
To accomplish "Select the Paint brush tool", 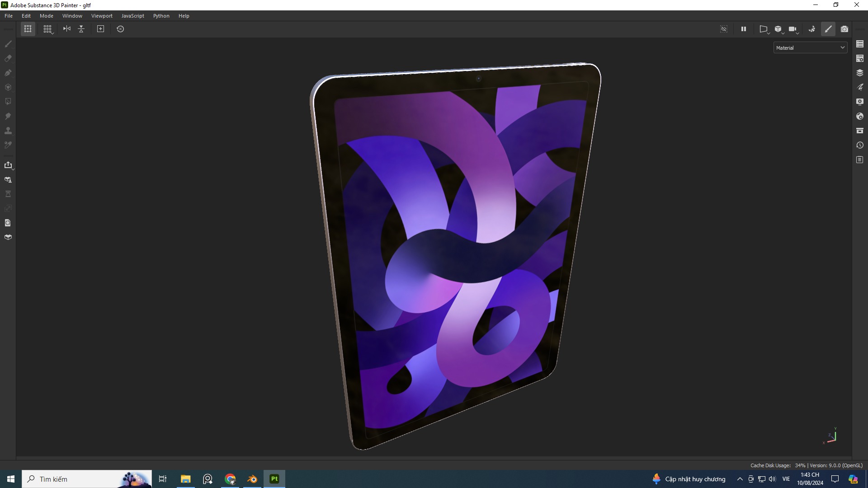I will pyautogui.click(x=8, y=44).
